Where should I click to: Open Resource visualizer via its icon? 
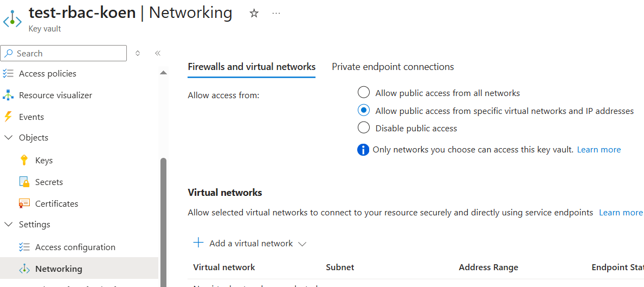tap(8, 95)
